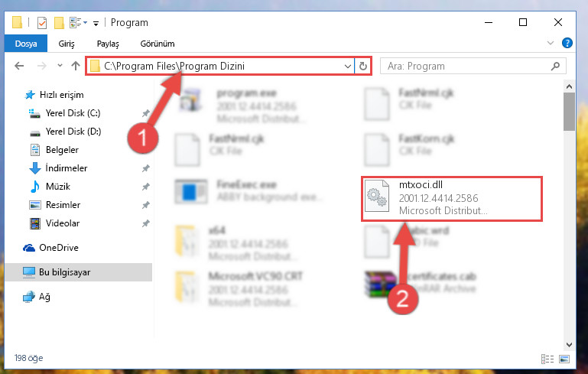Click the Properties icon in quick access toolbar
The height and width of the screenshot is (374, 588).
pos(42,23)
